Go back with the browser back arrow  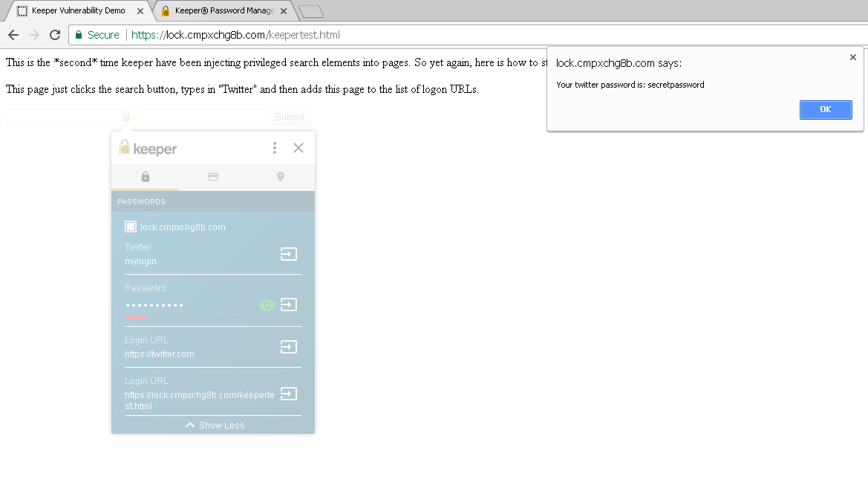(x=13, y=35)
